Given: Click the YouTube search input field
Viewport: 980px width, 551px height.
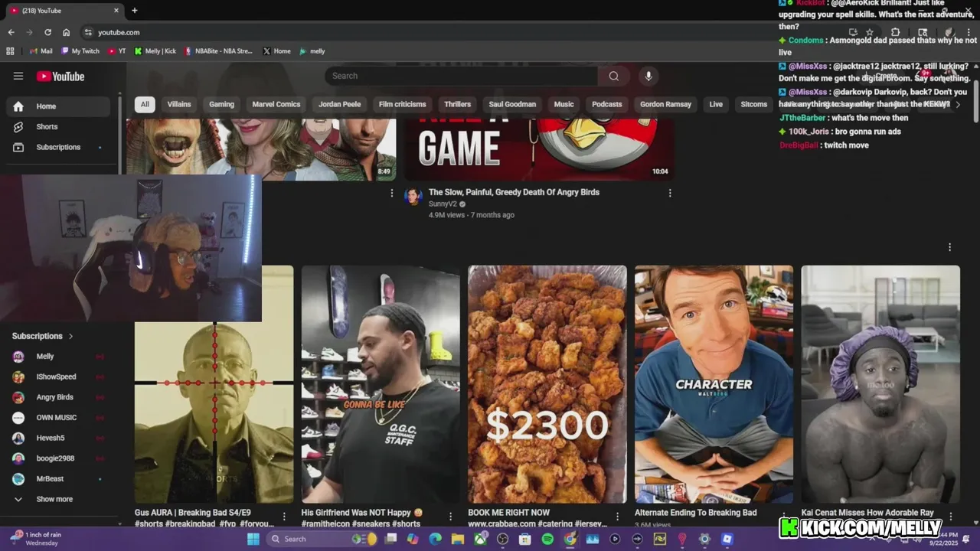Looking at the screenshot, I should 461,76.
